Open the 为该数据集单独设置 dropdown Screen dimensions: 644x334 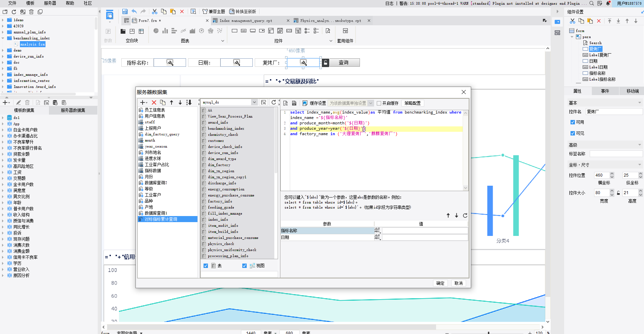[x=371, y=103]
